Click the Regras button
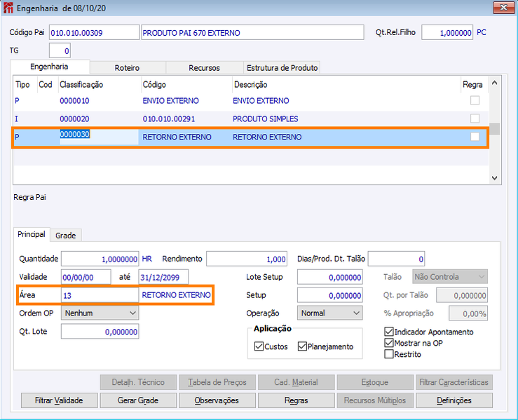The height and width of the screenshot is (420, 518). click(296, 400)
